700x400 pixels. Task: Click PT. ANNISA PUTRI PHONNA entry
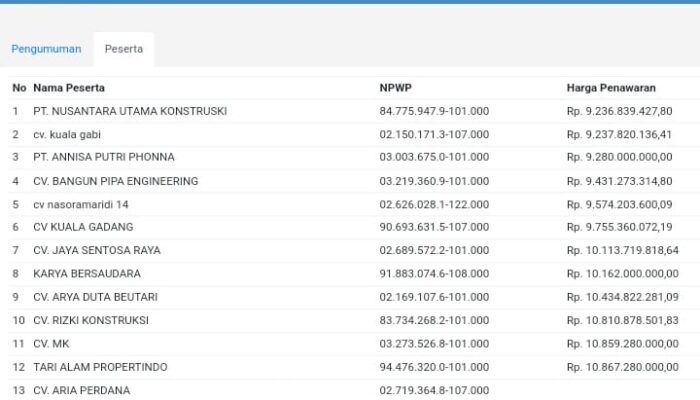pyautogui.click(x=103, y=157)
